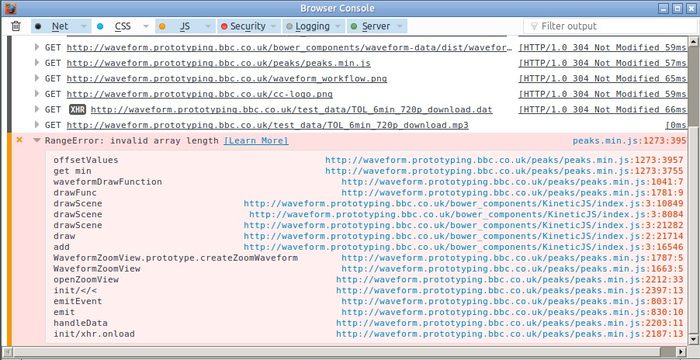Viewport: 700px width, 360px height.
Task: Open the CSS filter dropdown arrow
Action: [146, 26]
